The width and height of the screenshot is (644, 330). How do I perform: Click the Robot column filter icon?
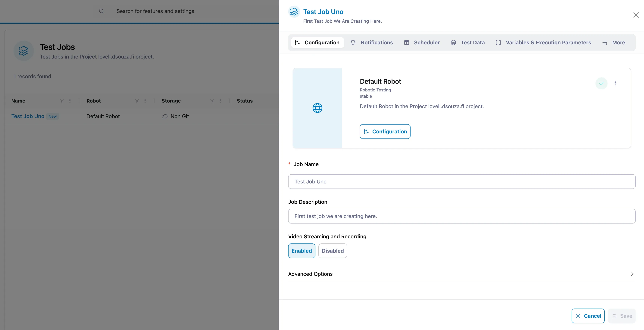click(137, 101)
